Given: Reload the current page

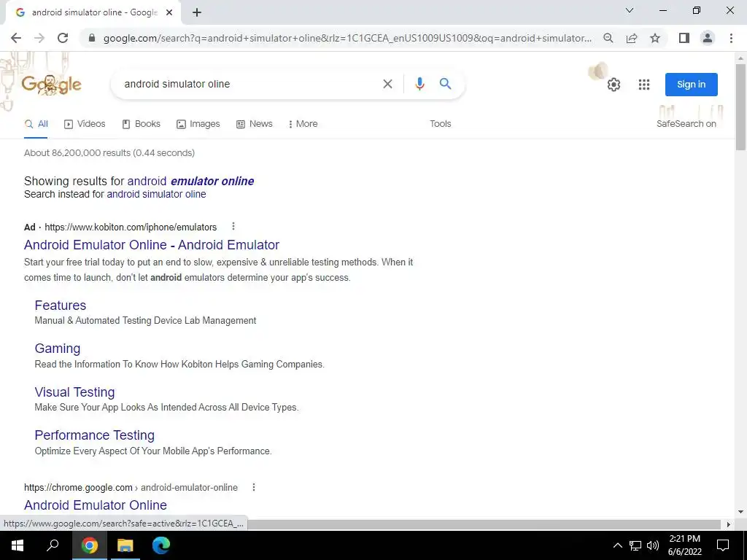Looking at the screenshot, I should [x=63, y=38].
